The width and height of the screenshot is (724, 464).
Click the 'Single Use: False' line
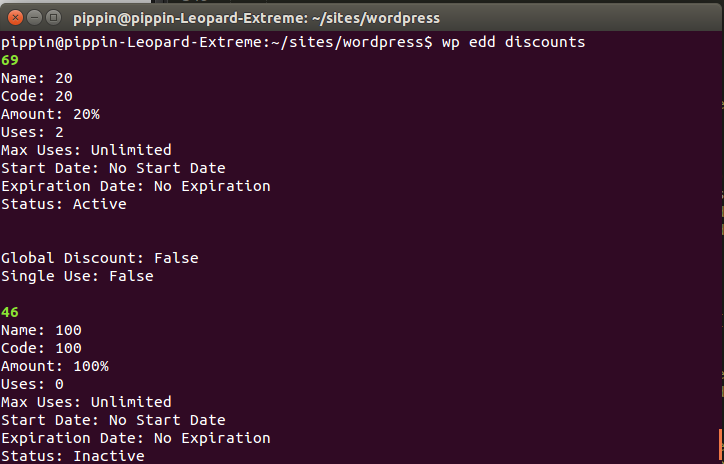click(77, 276)
